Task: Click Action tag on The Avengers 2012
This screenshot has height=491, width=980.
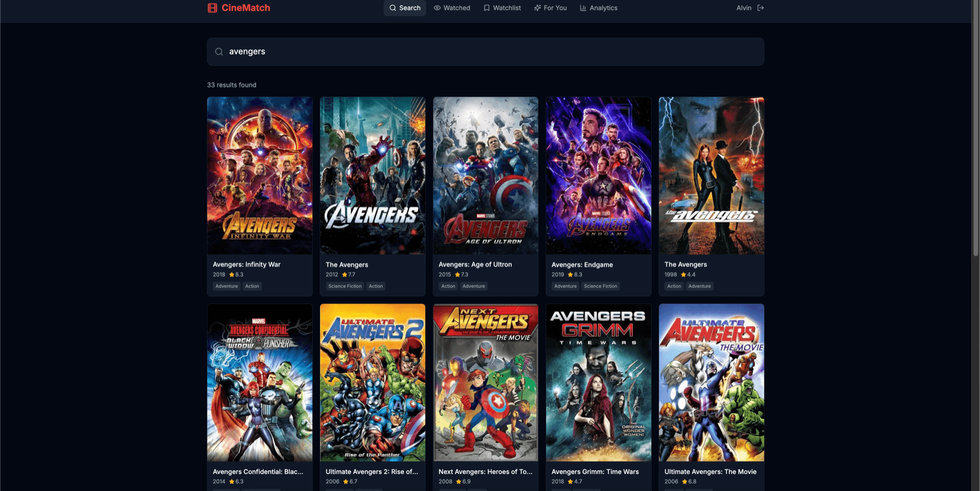Action: point(376,286)
